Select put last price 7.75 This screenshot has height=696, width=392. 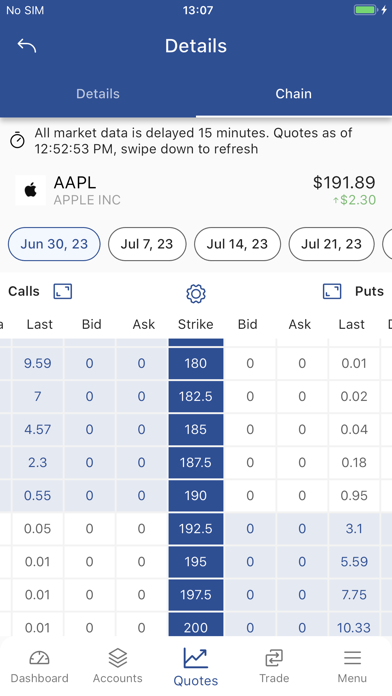[x=354, y=595]
